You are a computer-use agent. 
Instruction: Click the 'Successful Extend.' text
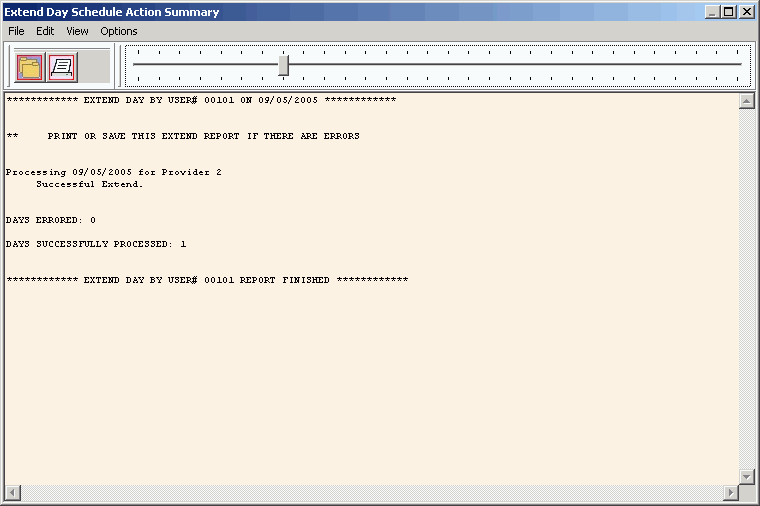click(89, 184)
